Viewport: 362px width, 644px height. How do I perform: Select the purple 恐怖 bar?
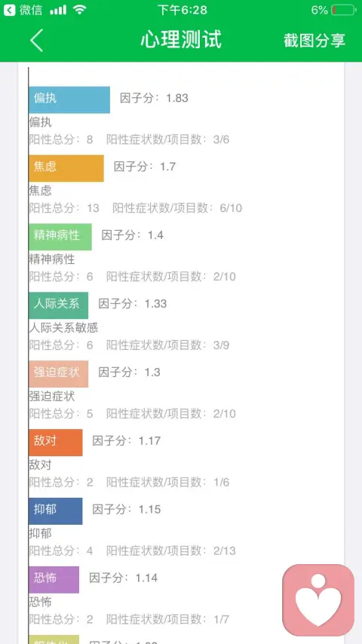[x=54, y=579]
